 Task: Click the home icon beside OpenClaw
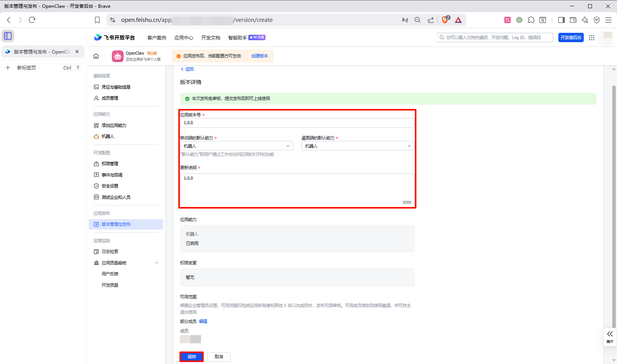pos(96,56)
